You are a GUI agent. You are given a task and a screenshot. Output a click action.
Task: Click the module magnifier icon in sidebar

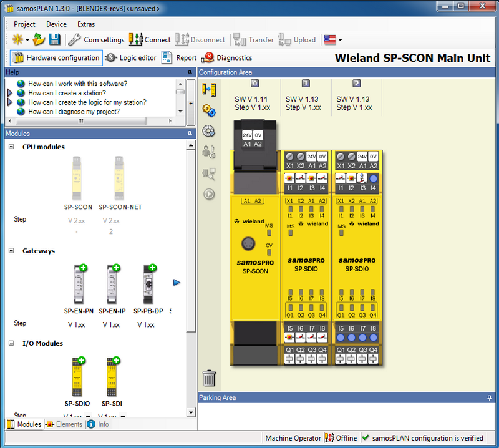209,174
